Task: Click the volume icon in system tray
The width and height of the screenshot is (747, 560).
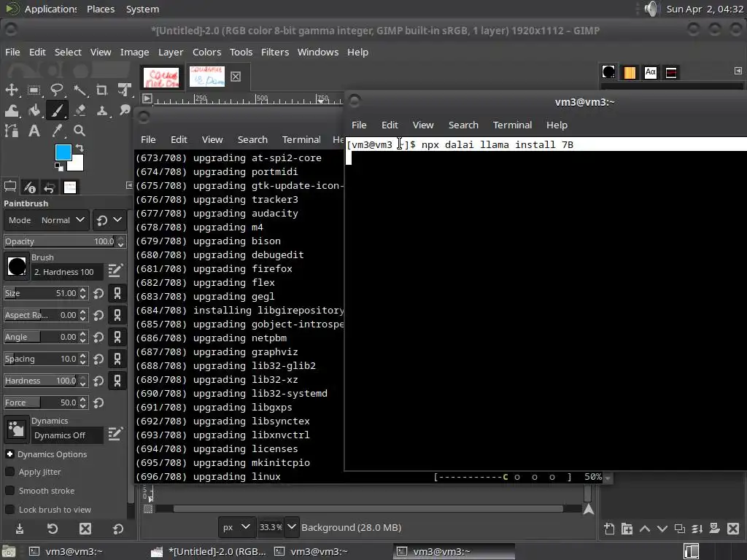Action: click(x=650, y=9)
